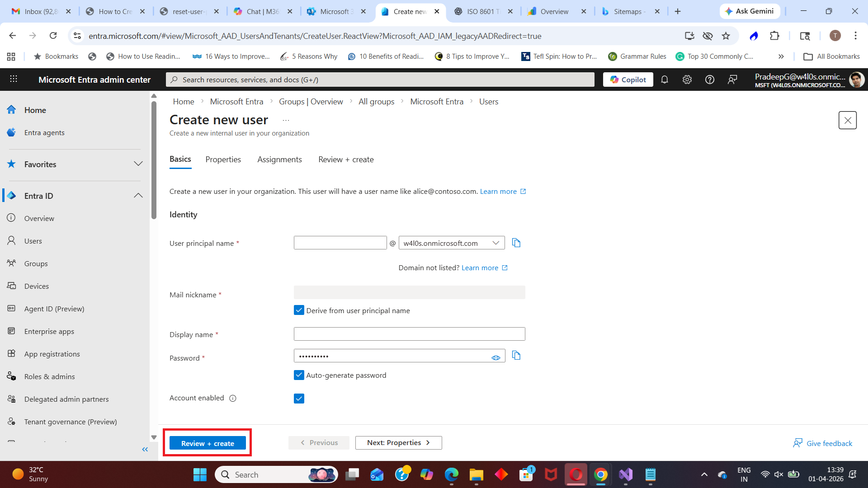Click the Account enabled info icon

[x=233, y=399]
